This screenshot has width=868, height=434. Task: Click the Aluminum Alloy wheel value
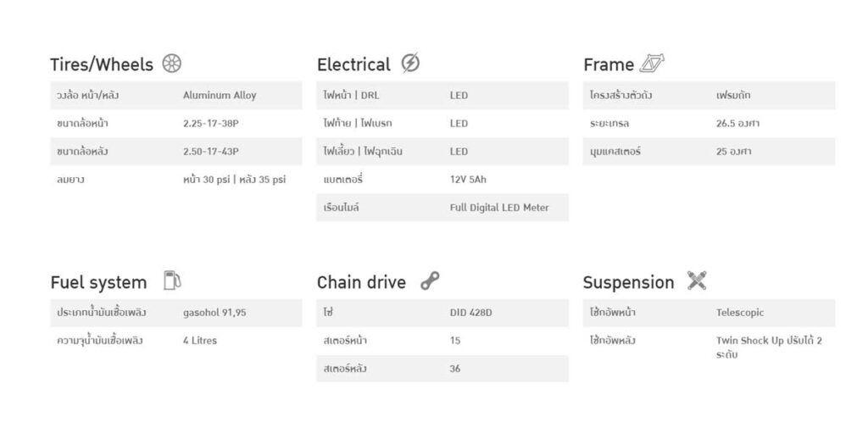point(220,95)
